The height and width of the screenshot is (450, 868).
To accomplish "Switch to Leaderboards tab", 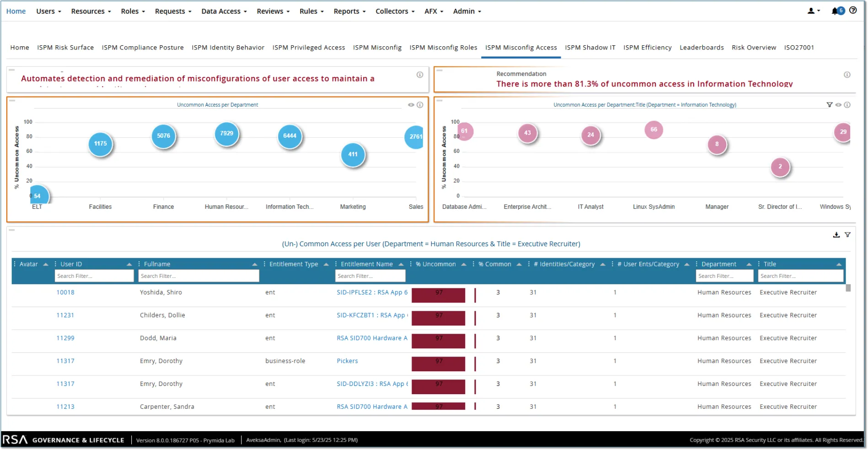I will click(702, 48).
